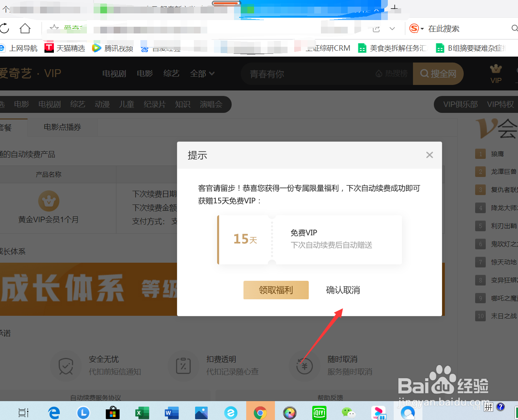Click the 15天 免费VIP coupon card
The image size is (518, 420).
click(310, 239)
